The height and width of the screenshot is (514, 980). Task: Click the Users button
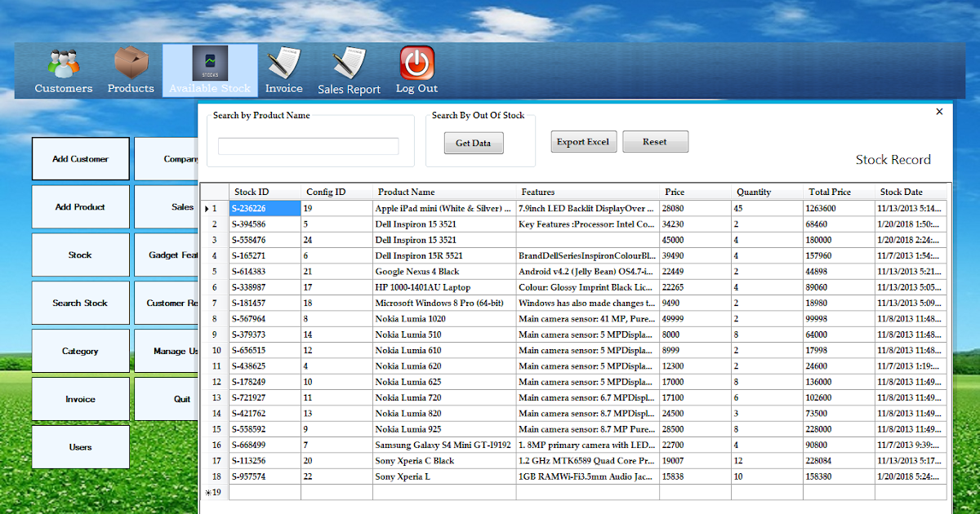pyautogui.click(x=80, y=447)
